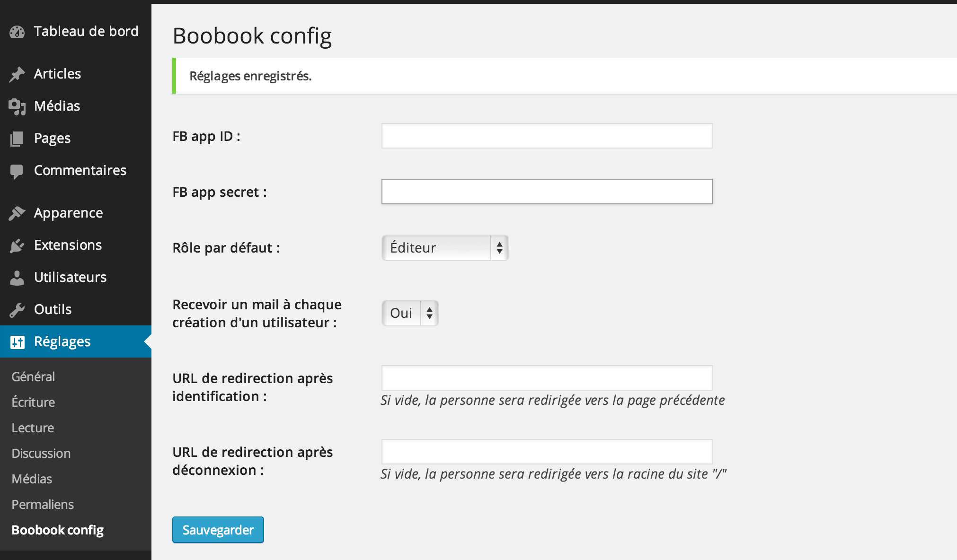Open the mail notification Oui dropdown
This screenshot has height=560, width=957.
(410, 313)
